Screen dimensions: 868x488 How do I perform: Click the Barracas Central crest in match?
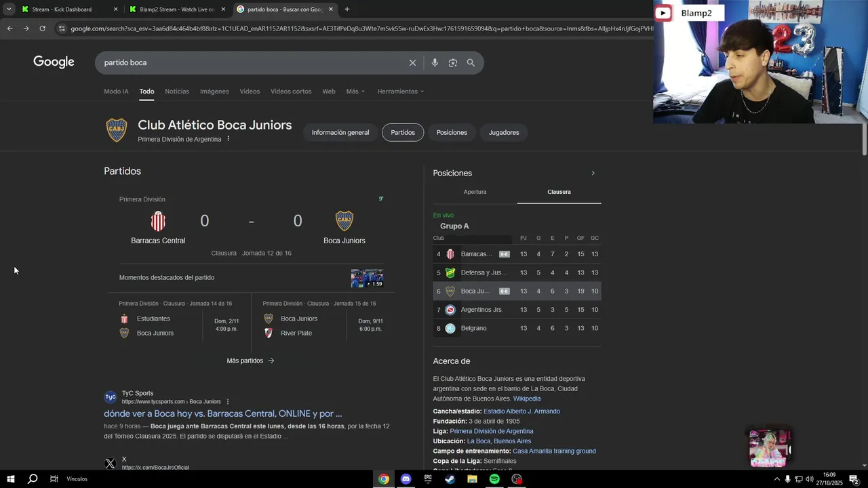pyautogui.click(x=158, y=221)
